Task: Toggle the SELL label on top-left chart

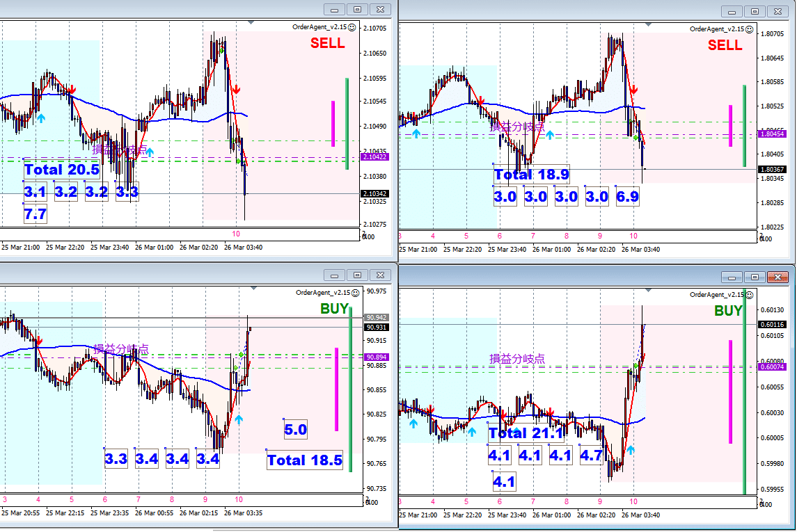Action: 327,43
